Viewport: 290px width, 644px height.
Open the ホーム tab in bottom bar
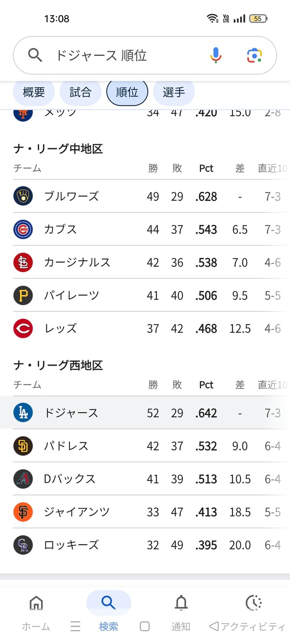click(x=36, y=614)
